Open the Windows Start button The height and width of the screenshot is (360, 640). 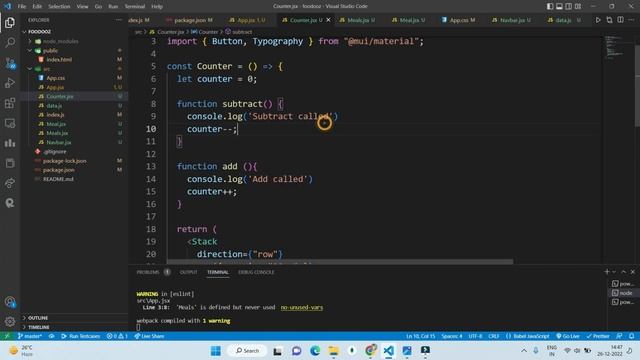(x=216, y=350)
